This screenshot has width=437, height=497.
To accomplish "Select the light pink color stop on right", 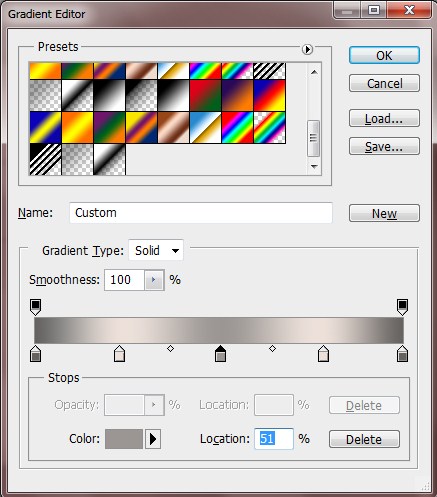I will point(323,354).
